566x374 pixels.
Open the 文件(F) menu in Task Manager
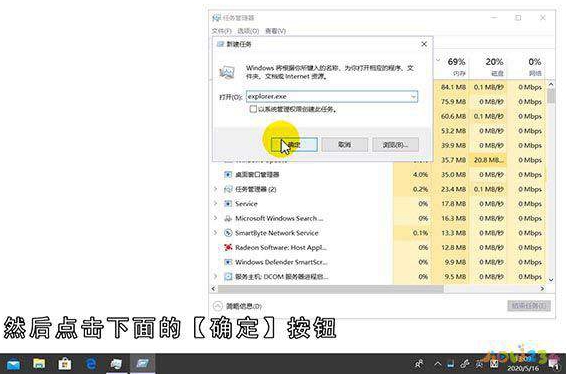coord(221,31)
